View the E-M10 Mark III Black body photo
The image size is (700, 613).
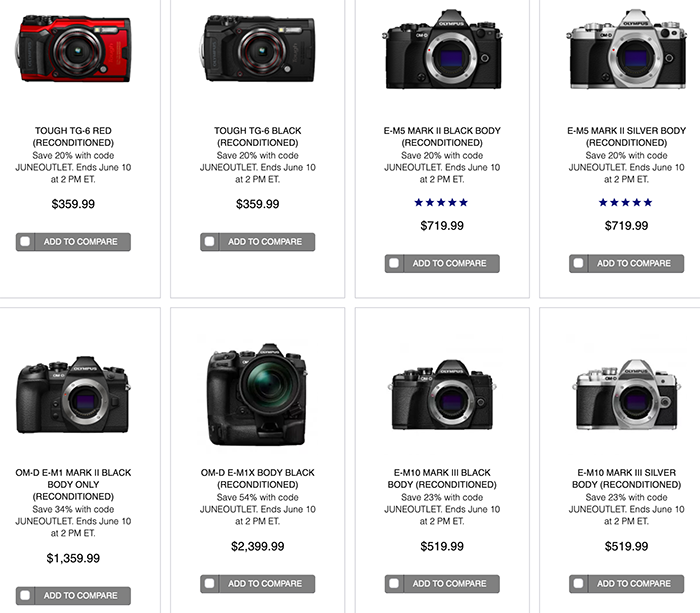coord(442,393)
